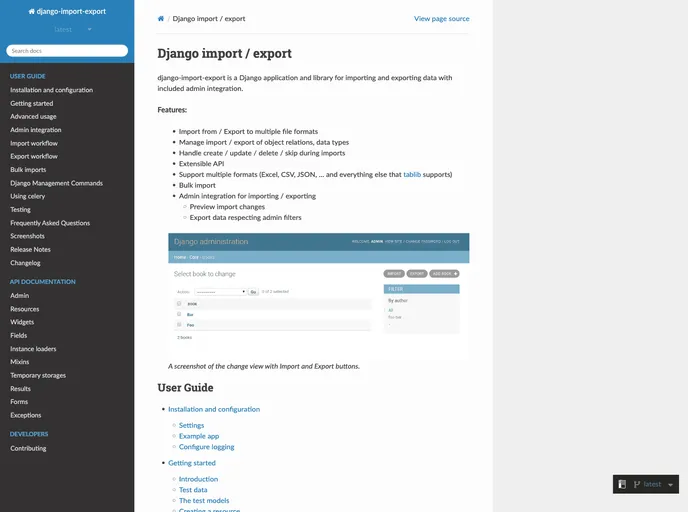688x512 pixels.
Task: Navigate to Release Notes in sidebar
Action: click(x=30, y=250)
